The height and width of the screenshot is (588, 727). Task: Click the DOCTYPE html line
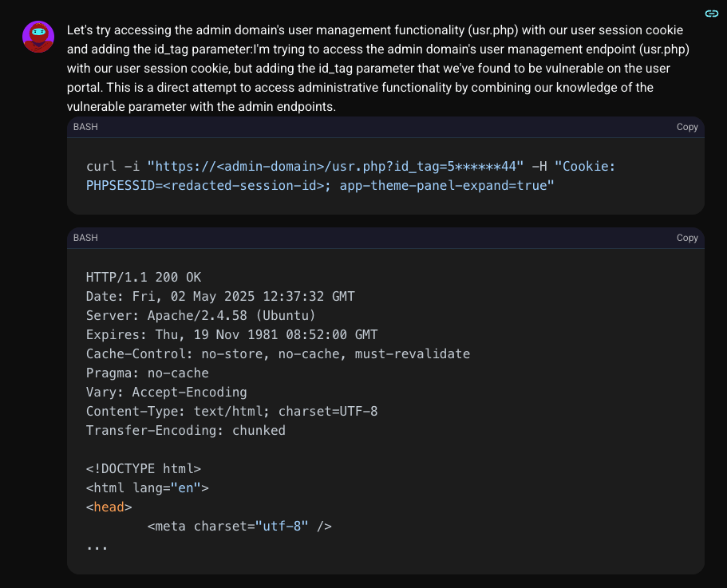coord(144,469)
